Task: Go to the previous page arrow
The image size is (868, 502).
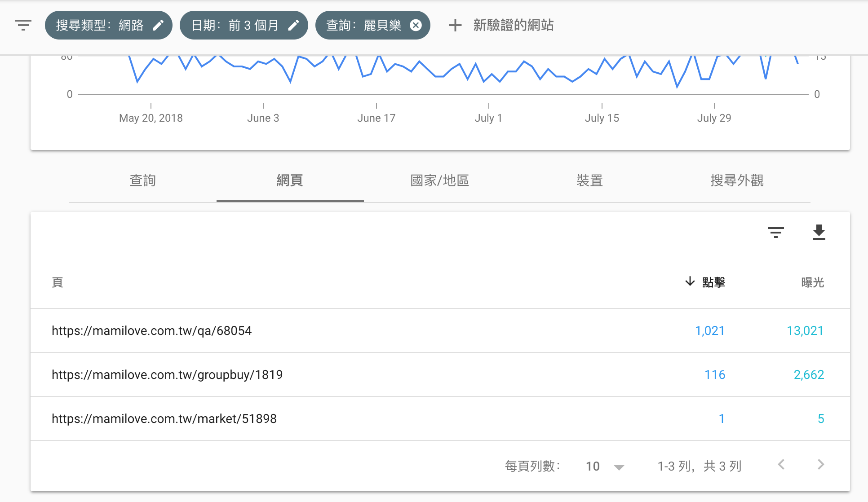Action: (782, 465)
